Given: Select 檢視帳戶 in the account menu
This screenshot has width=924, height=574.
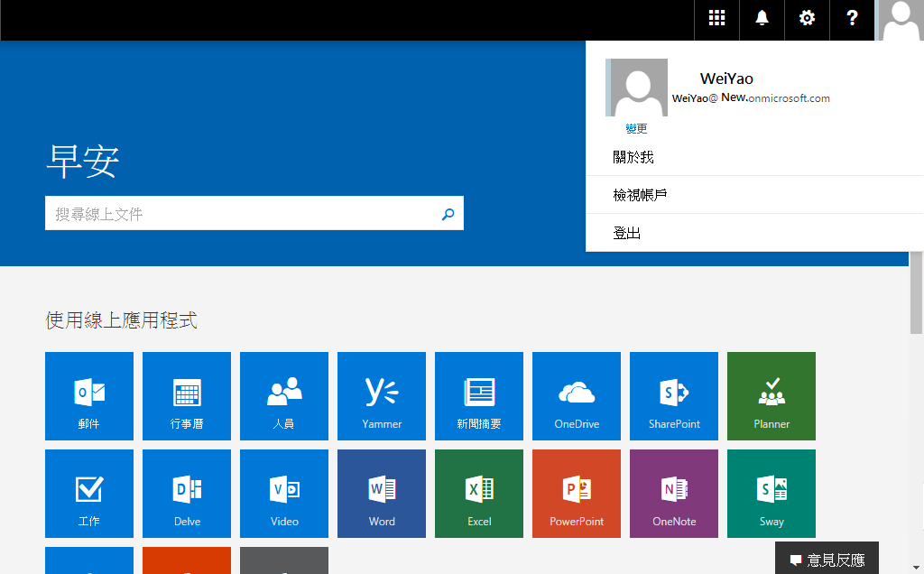Looking at the screenshot, I should pyautogui.click(x=755, y=195).
